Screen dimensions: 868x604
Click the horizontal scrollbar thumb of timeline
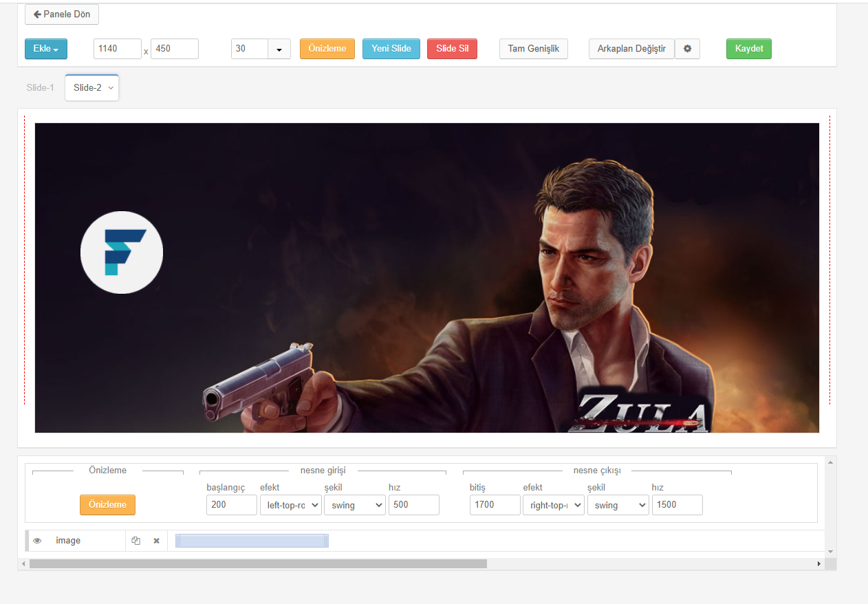258,563
